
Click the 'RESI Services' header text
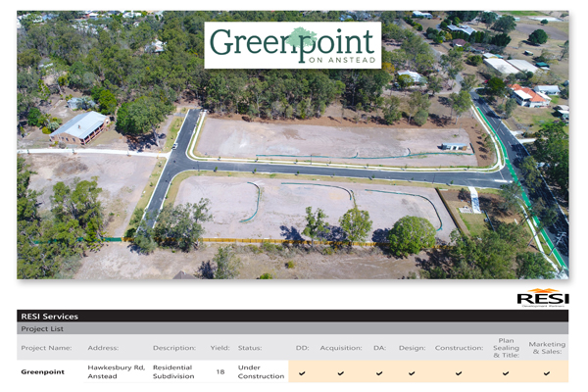tap(50, 317)
